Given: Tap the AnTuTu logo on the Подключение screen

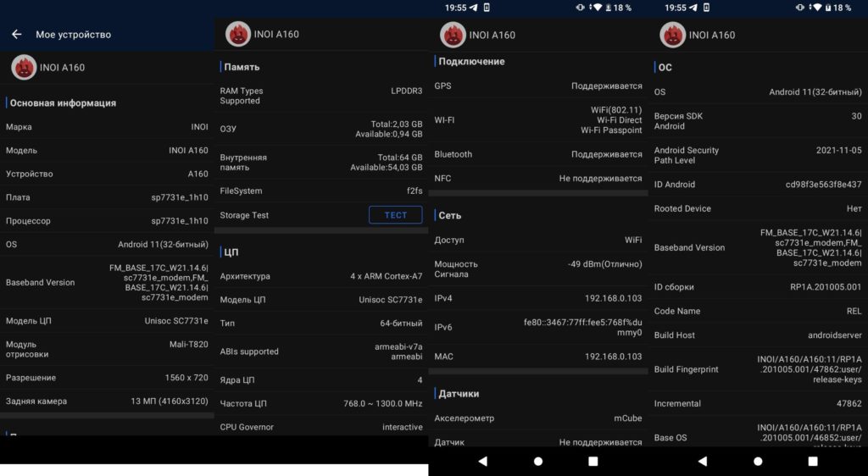Looking at the screenshot, I should coord(453,35).
